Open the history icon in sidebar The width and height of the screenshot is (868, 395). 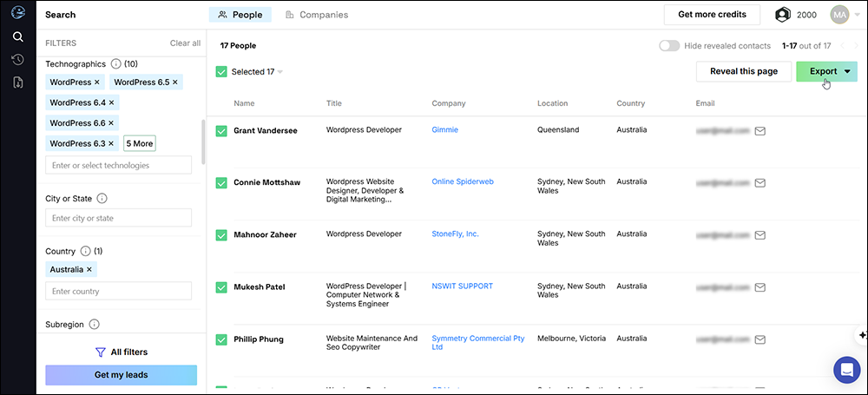point(17,59)
